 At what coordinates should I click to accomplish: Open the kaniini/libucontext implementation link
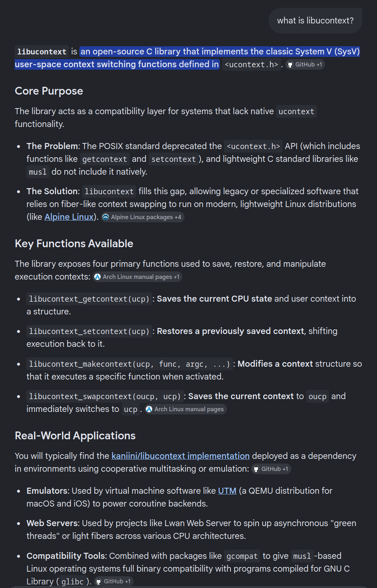pos(180,456)
